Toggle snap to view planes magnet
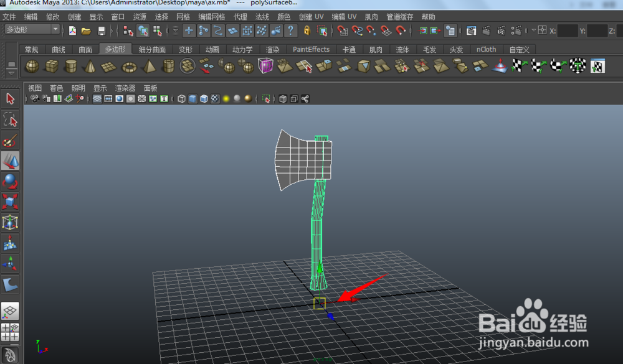Image resolution: width=623 pixels, height=364 pixels. pyautogui.click(x=386, y=30)
